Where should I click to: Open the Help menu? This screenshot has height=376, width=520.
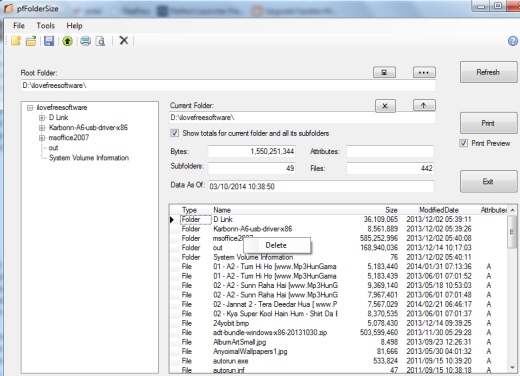pos(74,26)
